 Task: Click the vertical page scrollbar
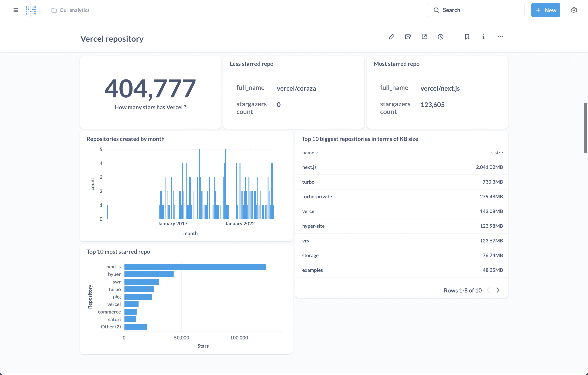coord(585,127)
